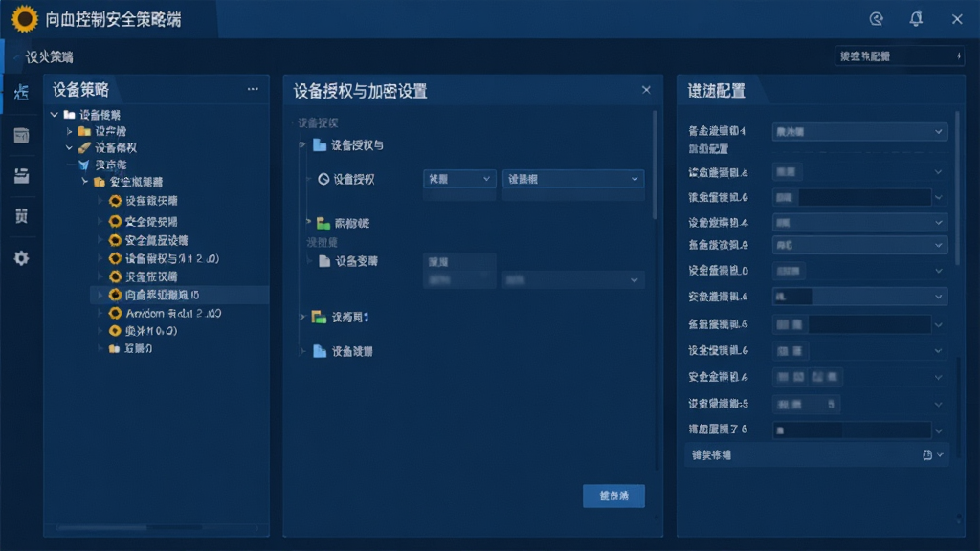
Task: Click the blue button at the bottom of the center panel
Action: pyautogui.click(x=613, y=496)
